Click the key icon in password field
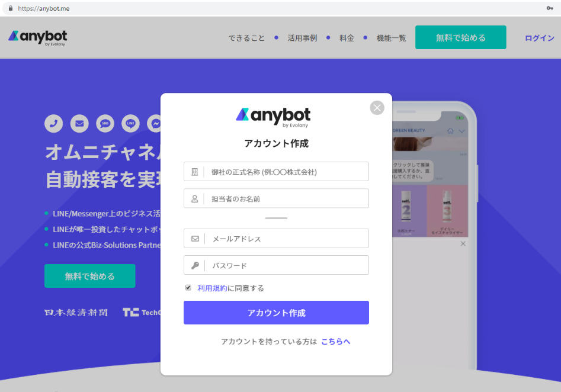This screenshot has width=561, height=392. (195, 265)
